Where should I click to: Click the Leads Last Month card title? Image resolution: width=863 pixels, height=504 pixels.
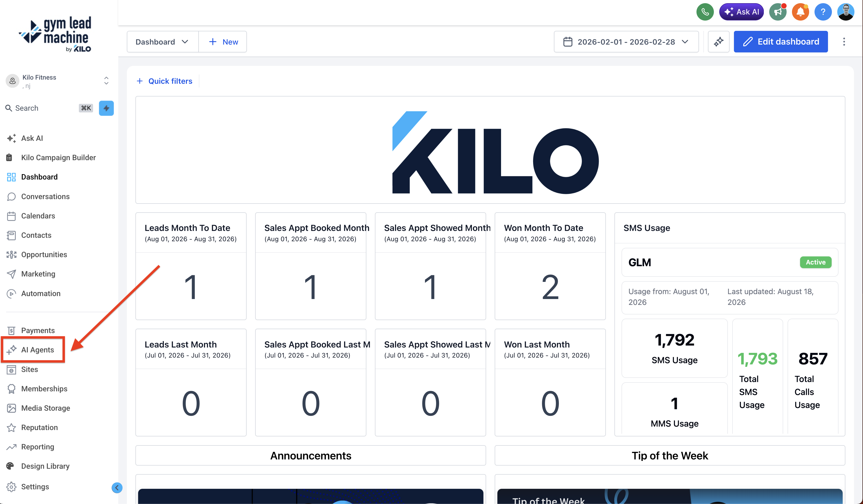point(180,344)
